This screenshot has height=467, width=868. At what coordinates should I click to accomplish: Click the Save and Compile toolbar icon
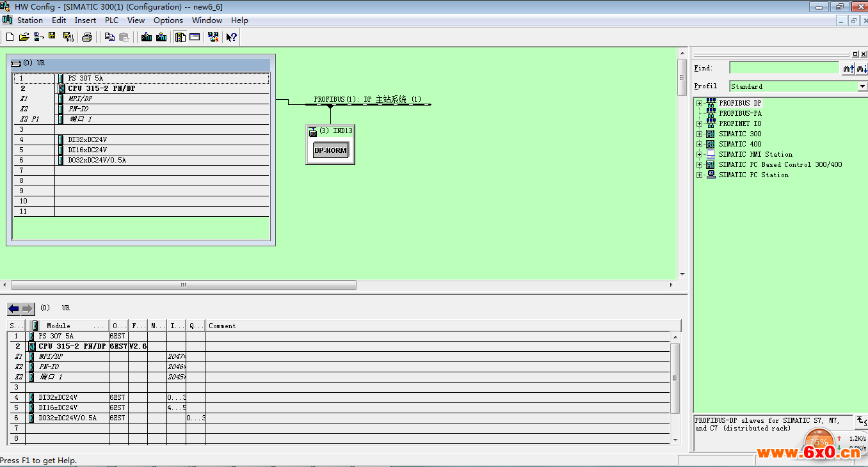pyautogui.click(x=68, y=37)
